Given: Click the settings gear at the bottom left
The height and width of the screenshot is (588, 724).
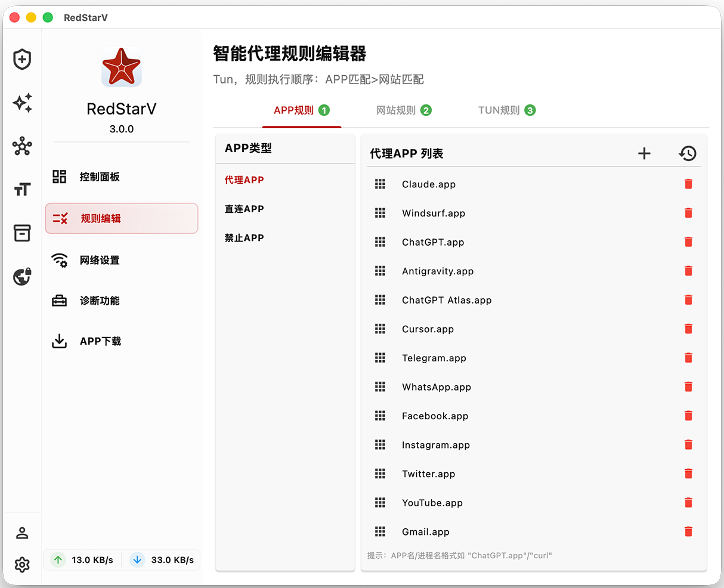Looking at the screenshot, I should (x=22, y=565).
